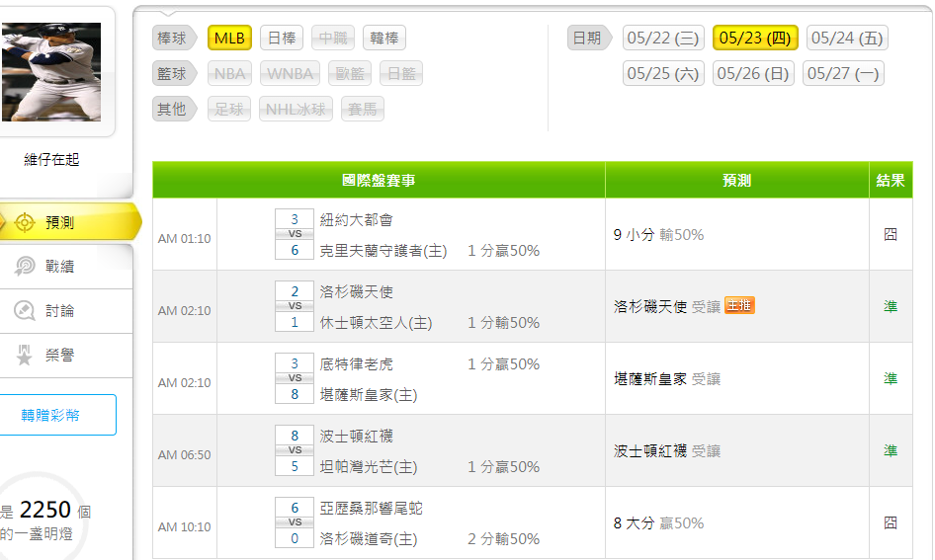Click the AM 10:10 game time
935x560 pixels.
point(184,526)
